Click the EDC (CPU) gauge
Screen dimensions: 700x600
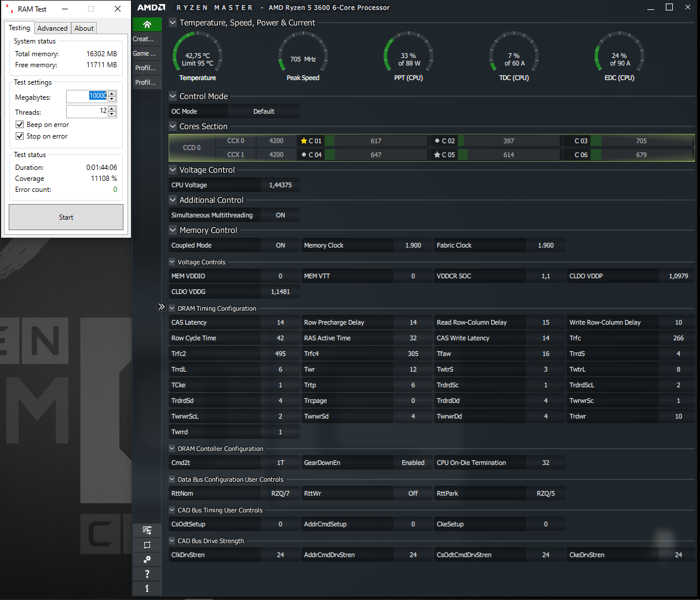point(619,56)
